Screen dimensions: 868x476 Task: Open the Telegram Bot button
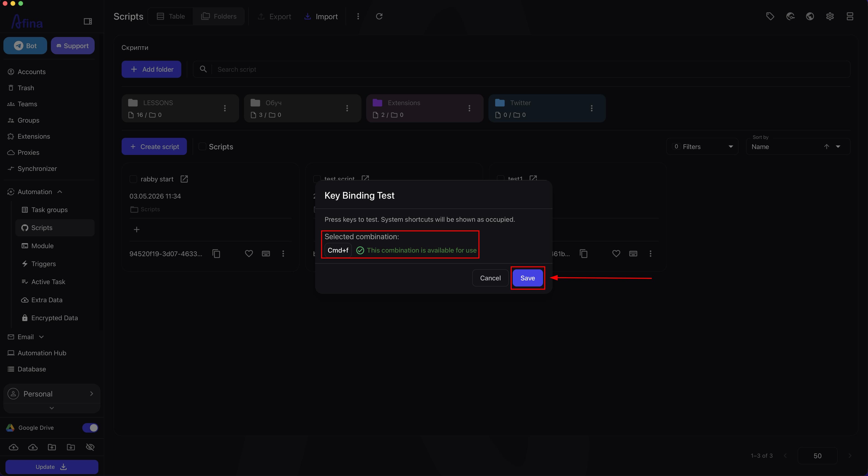pyautogui.click(x=25, y=46)
